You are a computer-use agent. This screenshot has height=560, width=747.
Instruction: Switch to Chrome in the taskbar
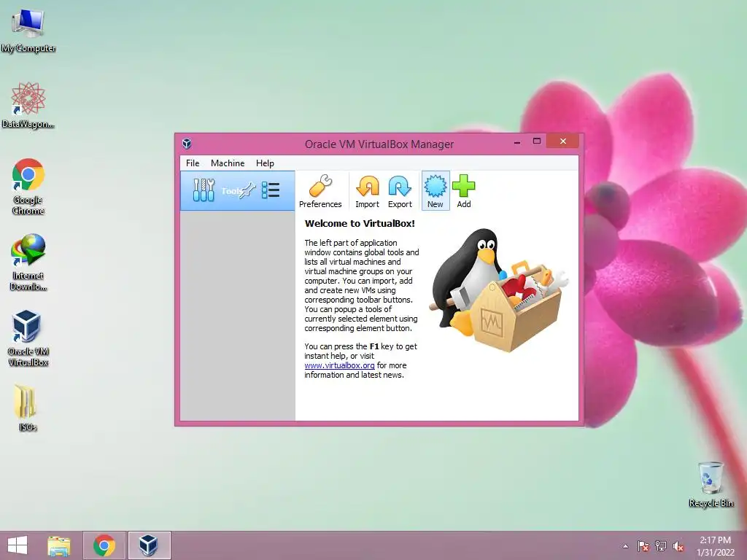pos(104,545)
